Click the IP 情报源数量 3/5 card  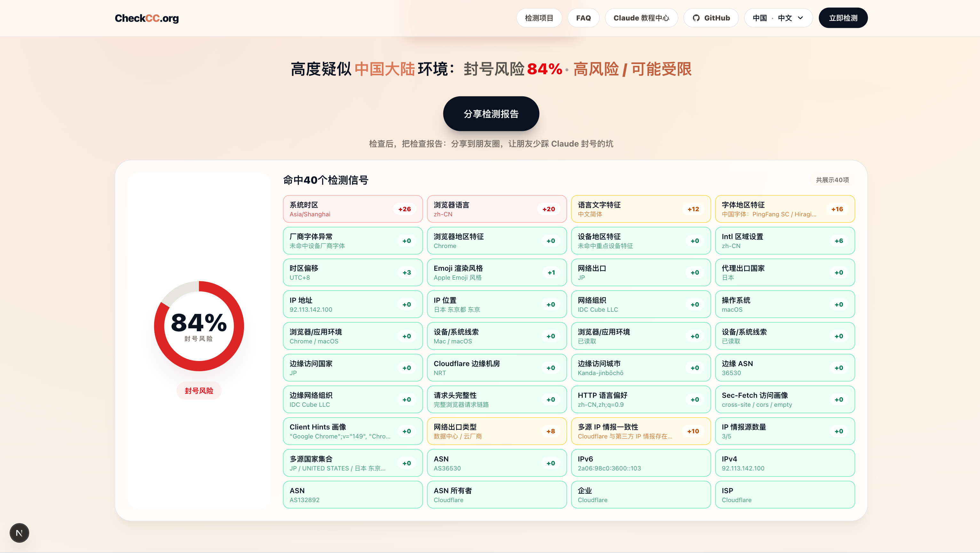pyautogui.click(x=785, y=431)
